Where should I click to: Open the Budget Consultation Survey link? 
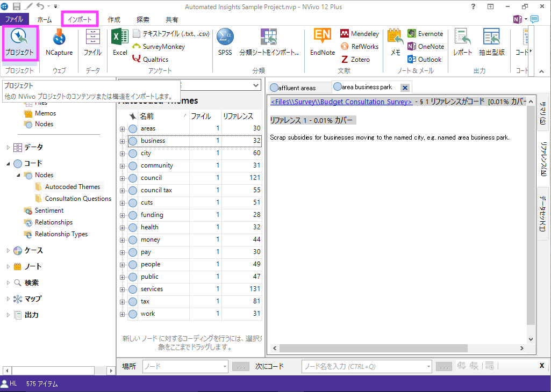341,102
